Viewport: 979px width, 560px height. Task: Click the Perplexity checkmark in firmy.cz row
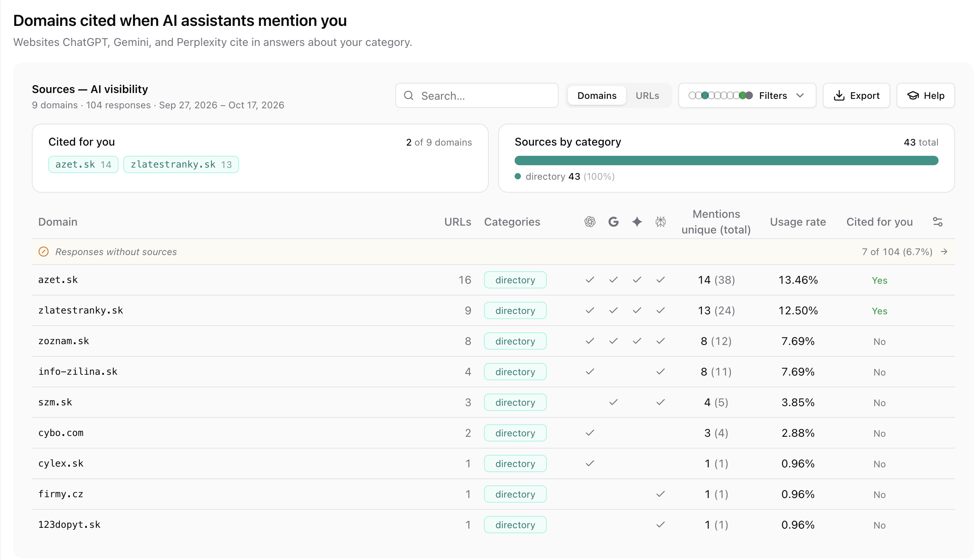coord(660,494)
